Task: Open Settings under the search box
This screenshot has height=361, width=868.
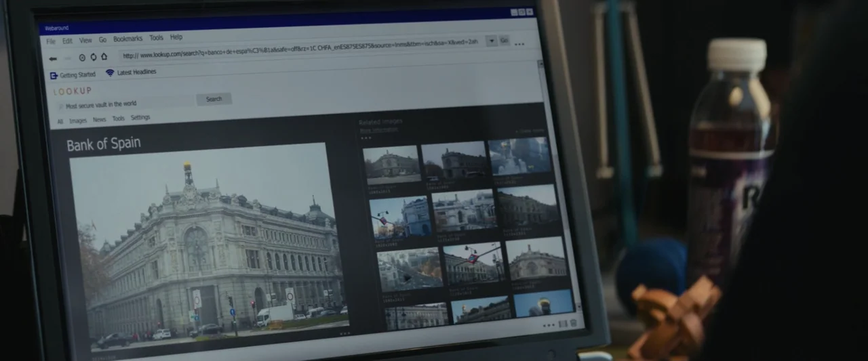Action: coord(140,118)
